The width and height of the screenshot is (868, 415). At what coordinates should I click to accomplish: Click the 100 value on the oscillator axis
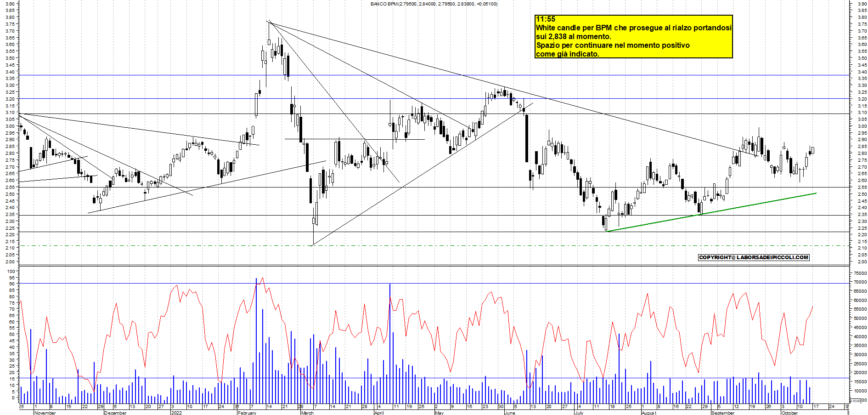point(11,272)
